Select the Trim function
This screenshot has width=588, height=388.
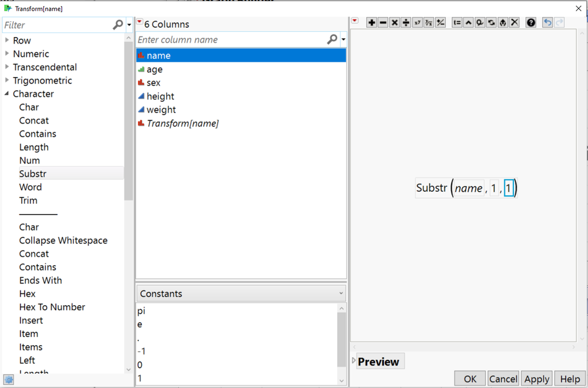point(28,200)
